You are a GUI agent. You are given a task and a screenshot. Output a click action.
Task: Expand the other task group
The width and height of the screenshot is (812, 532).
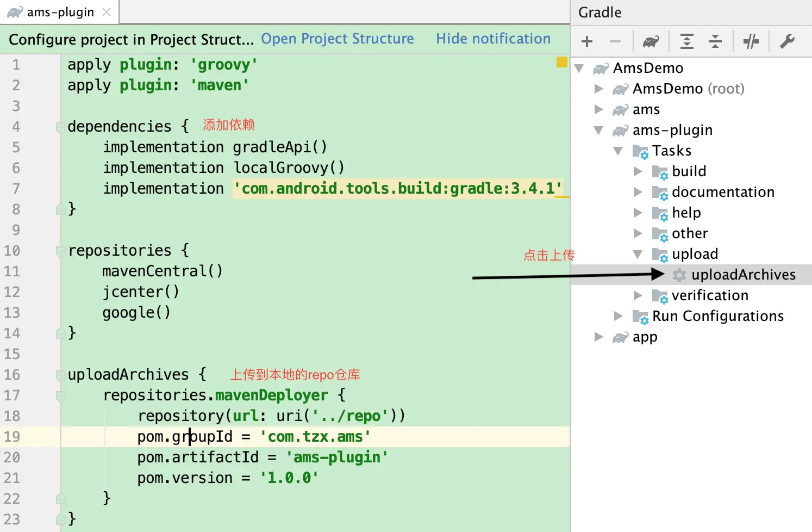point(638,233)
